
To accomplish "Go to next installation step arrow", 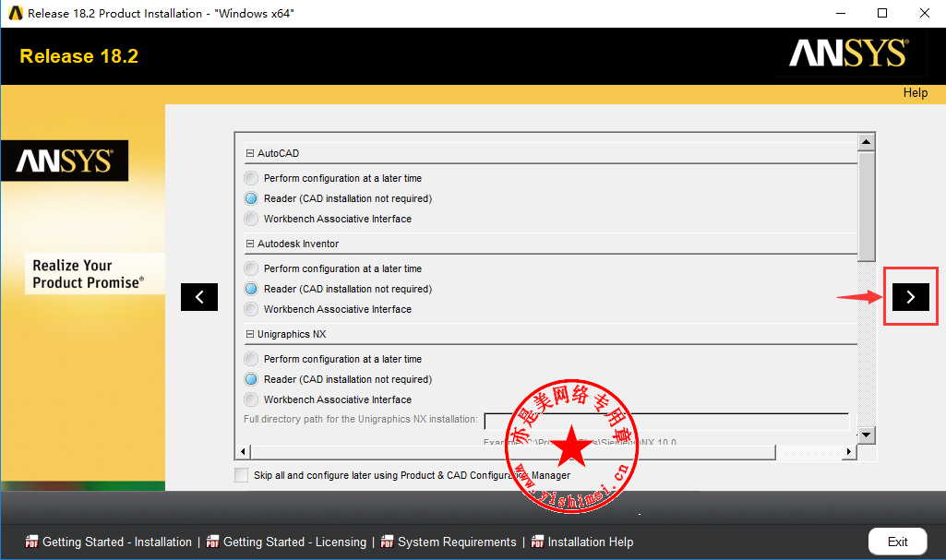I will pyautogui.click(x=910, y=296).
